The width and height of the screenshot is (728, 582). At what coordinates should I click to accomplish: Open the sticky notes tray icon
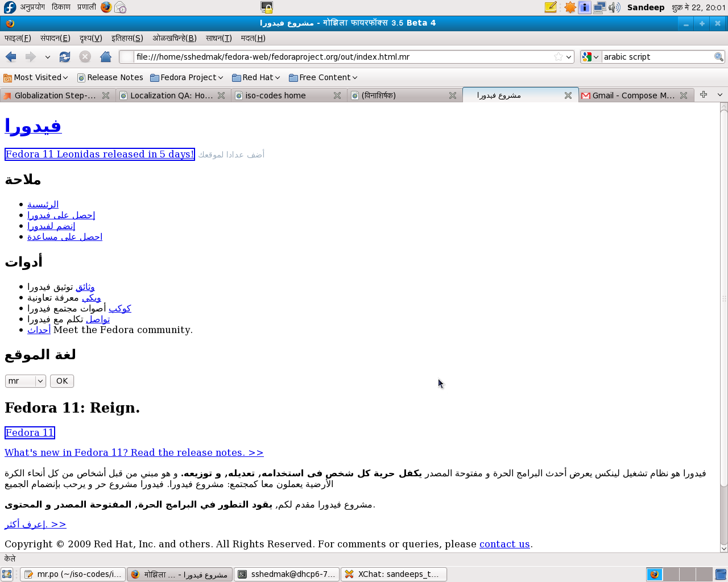551,7
